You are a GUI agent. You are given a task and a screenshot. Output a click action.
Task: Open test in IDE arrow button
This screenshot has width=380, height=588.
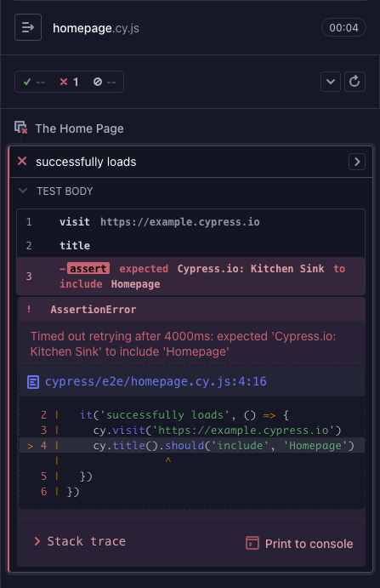[x=357, y=162]
